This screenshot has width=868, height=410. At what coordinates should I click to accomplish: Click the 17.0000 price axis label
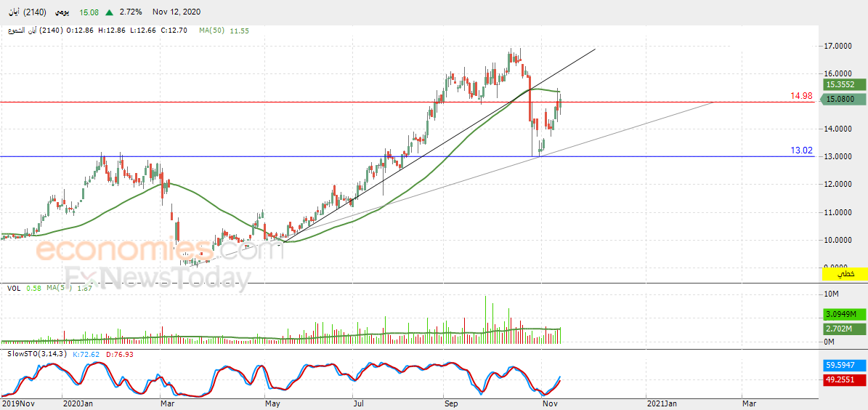click(839, 46)
